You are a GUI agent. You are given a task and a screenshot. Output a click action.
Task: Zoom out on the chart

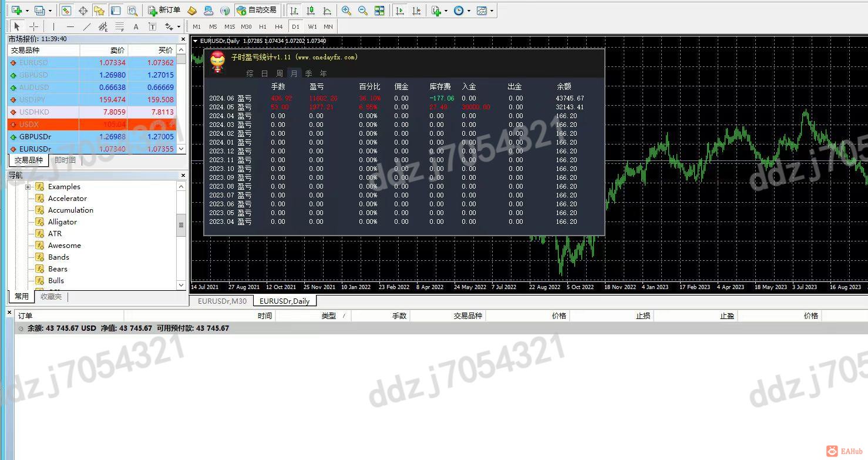(x=363, y=11)
